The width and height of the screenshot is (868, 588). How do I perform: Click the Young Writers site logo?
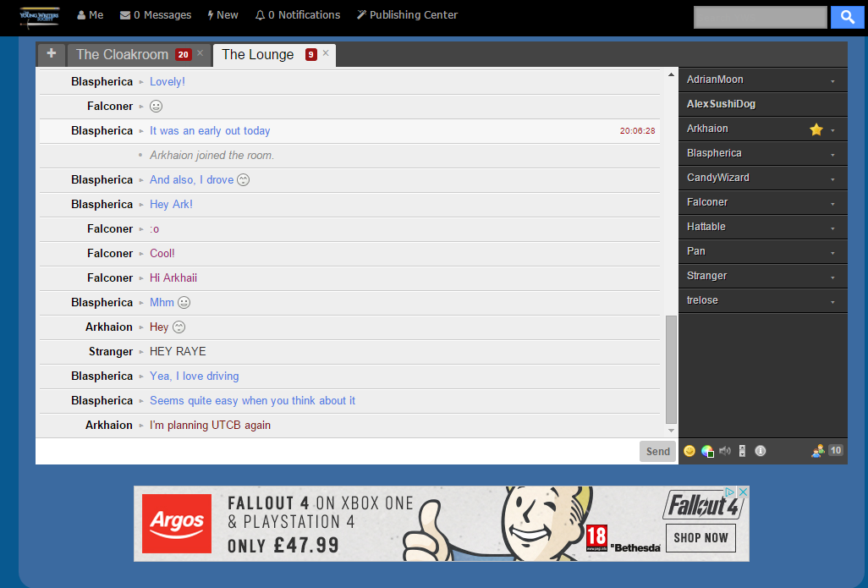(39, 17)
